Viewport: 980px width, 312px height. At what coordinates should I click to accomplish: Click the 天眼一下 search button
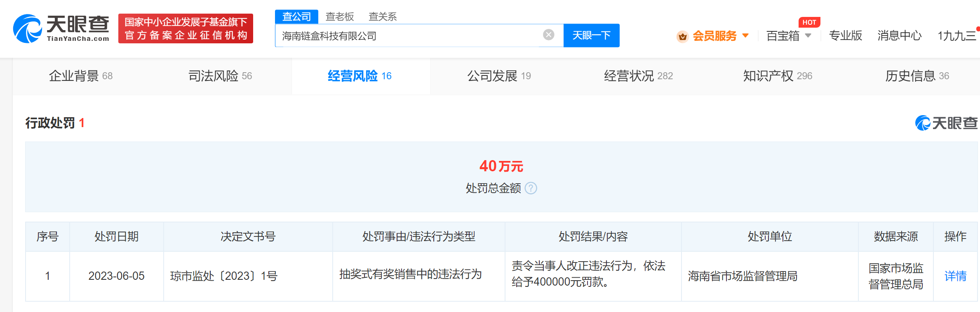tap(591, 35)
